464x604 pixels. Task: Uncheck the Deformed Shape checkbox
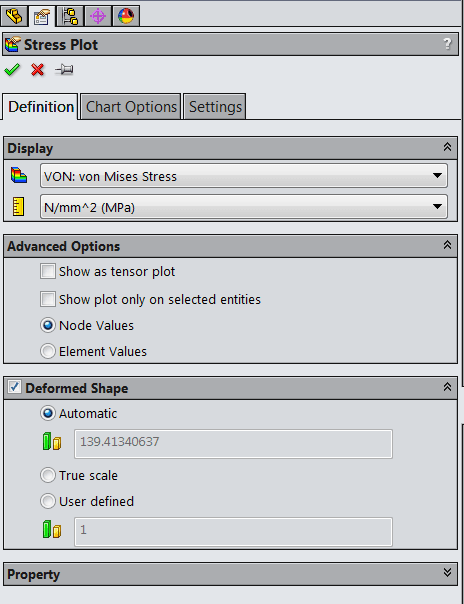pos(15,387)
